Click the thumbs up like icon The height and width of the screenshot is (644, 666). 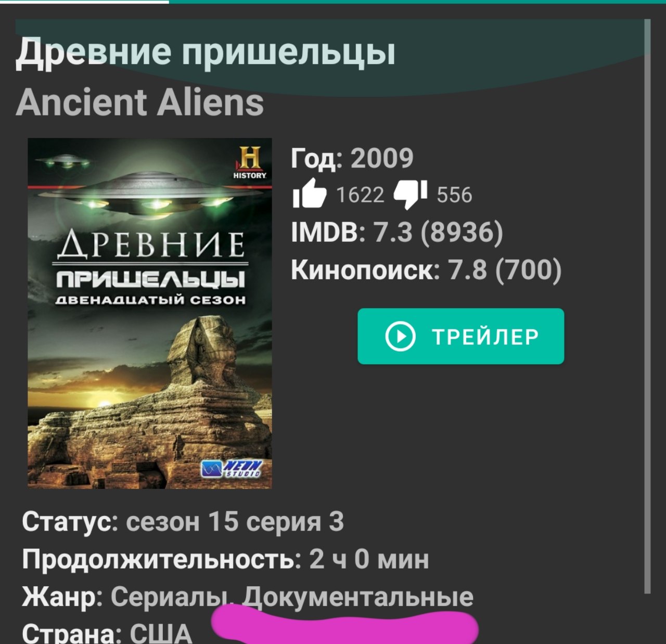pos(310,193)
